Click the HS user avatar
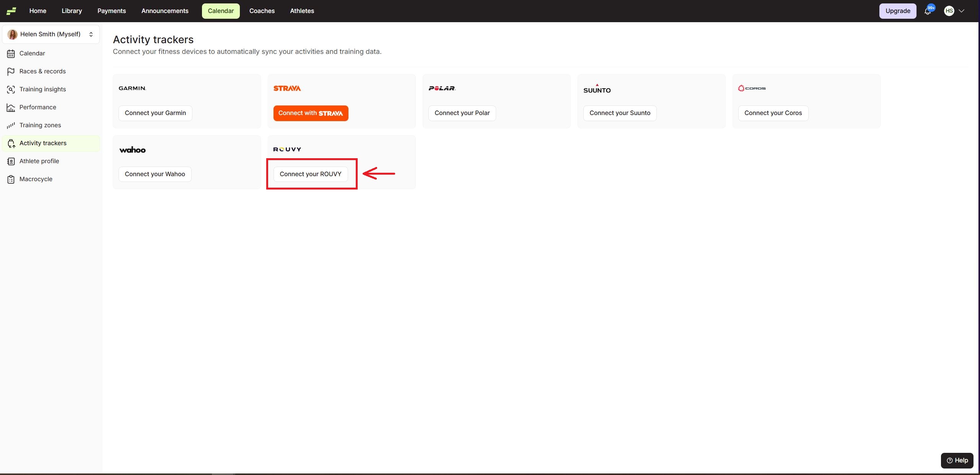Screen dimensions: 980x475 (949, 11)
